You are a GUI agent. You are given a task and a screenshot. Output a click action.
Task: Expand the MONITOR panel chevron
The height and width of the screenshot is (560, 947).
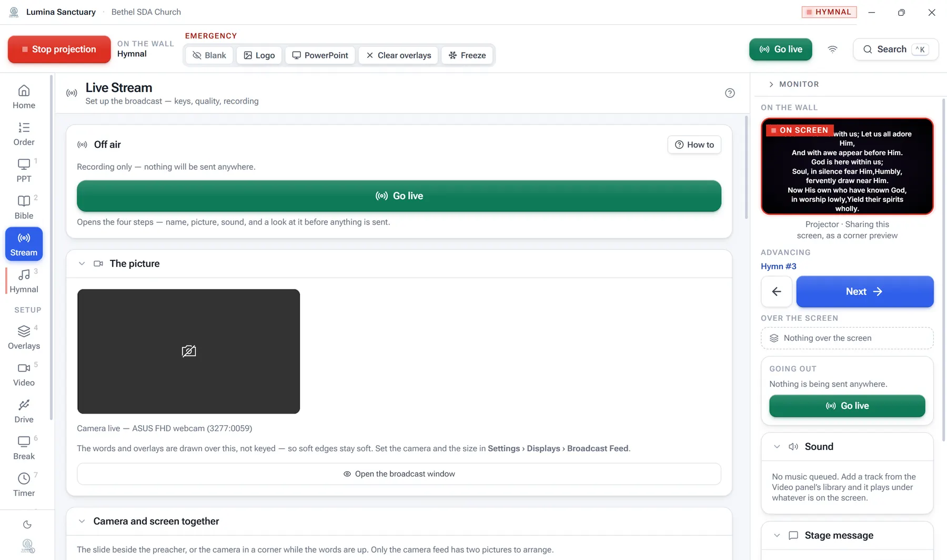click(x=771, y=84)
